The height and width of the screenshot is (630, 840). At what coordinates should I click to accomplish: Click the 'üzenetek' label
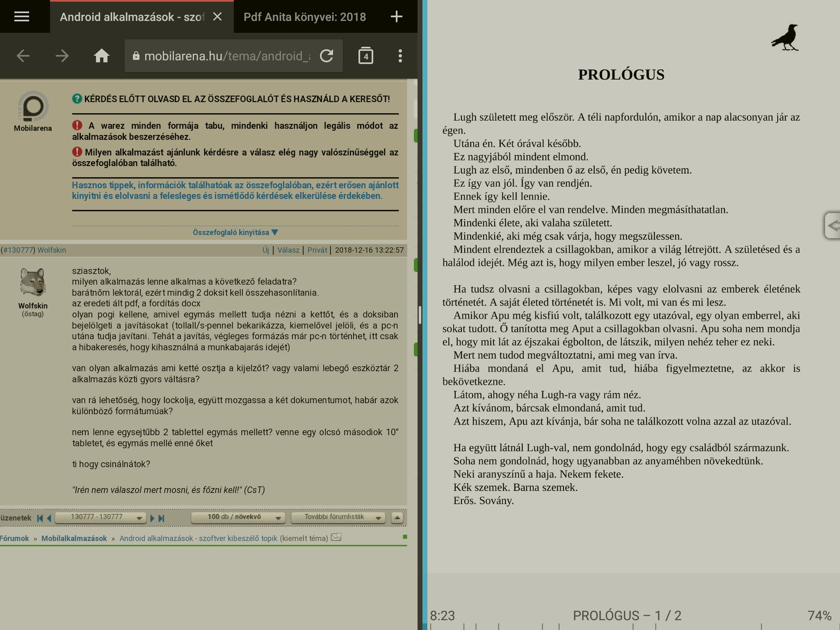[x=16, y=518]
